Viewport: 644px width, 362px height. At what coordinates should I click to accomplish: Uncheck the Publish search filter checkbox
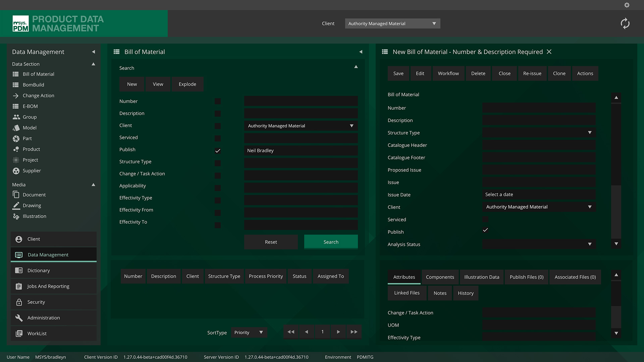coord(218,150)
